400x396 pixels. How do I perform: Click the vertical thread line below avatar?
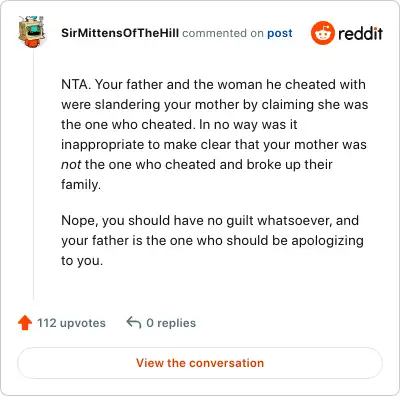[33, 173]
